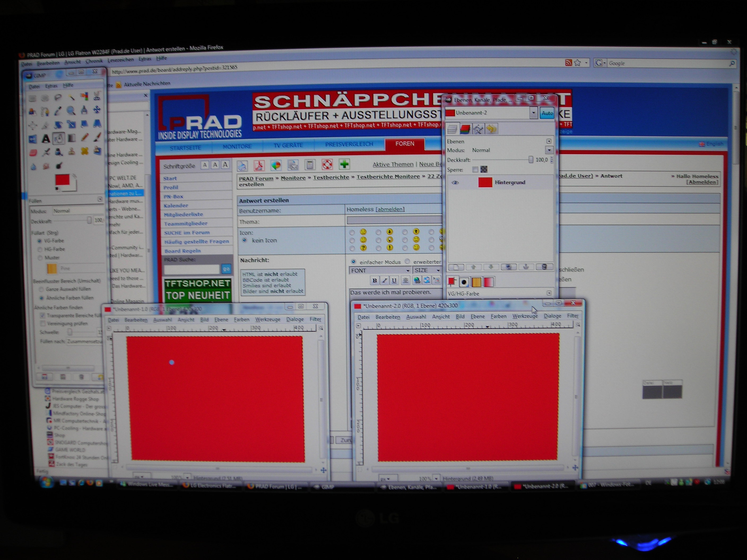Select the Text tool in toolbox
The image size is (747, 560).
(x=46, y=139)
